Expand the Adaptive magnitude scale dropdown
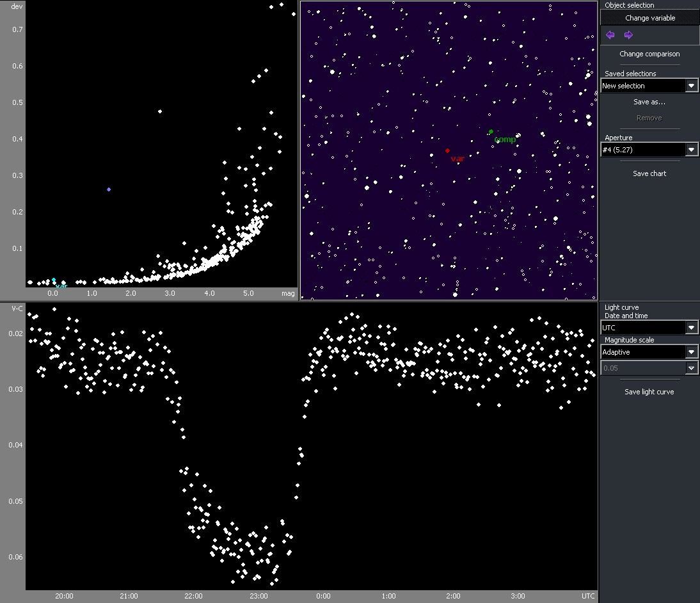The height and width of the screenshot is (603, 700). pos(691,352)
